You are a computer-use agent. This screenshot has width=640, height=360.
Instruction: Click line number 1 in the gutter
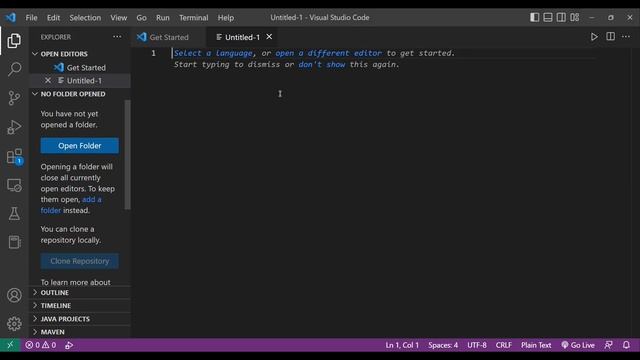tap(153, 53)
